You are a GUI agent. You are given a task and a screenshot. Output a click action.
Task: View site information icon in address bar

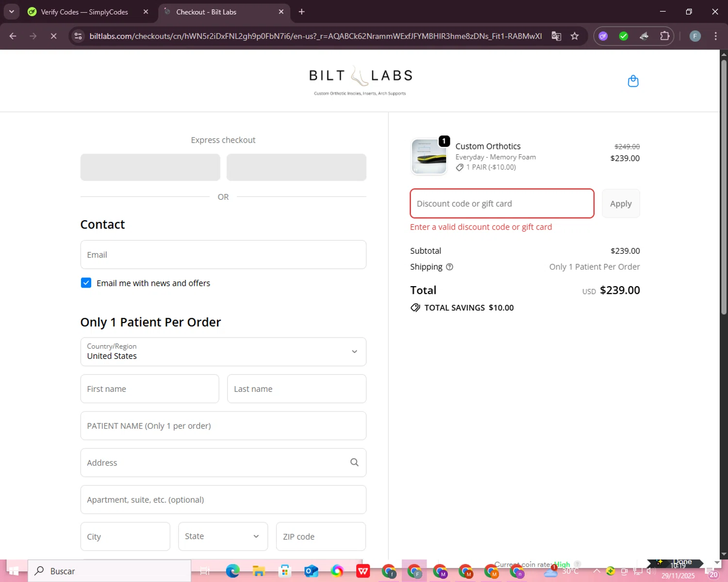click(x=78, y=36)
